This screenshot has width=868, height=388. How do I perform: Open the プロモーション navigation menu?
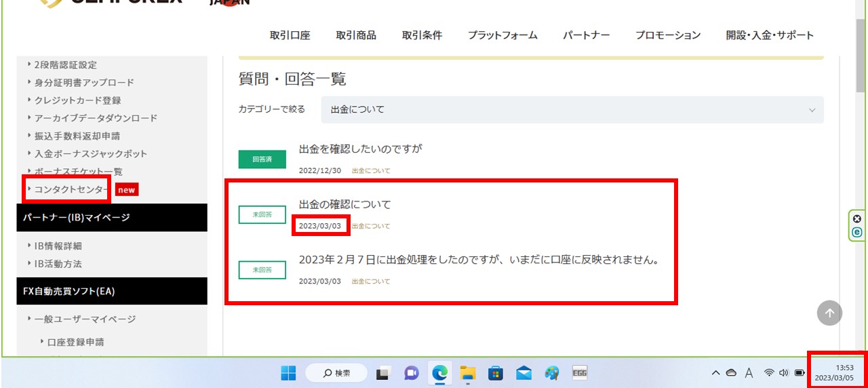tap(667, 35)
